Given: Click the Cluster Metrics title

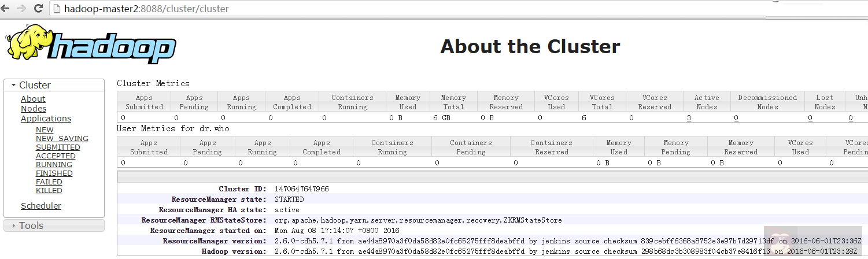Looking at the screenshot, I should tap(153, 83).
